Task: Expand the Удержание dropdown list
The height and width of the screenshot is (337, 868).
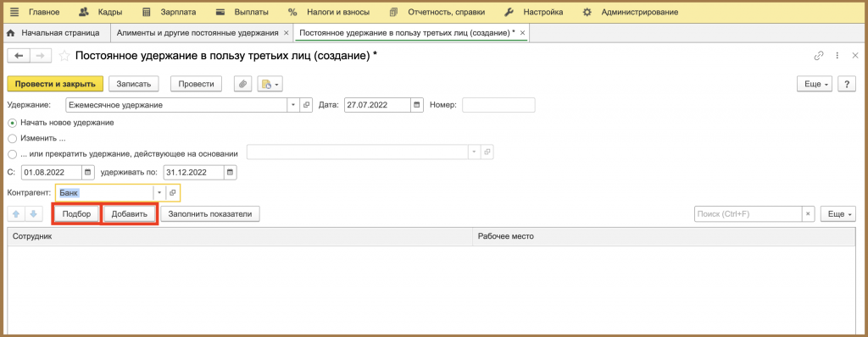Action: pos(294,105)
